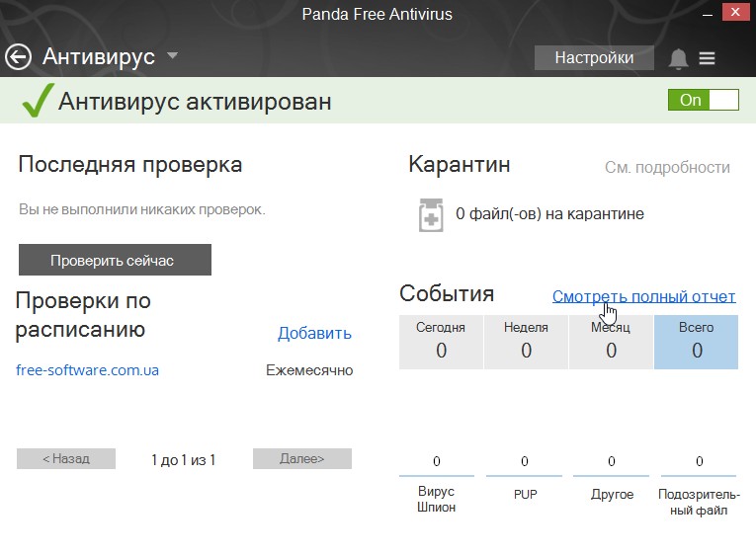View quarantine details via См. подробности
Image resolution: width=756 pixels, height=556 pixels.
click(x=667, y=167)
